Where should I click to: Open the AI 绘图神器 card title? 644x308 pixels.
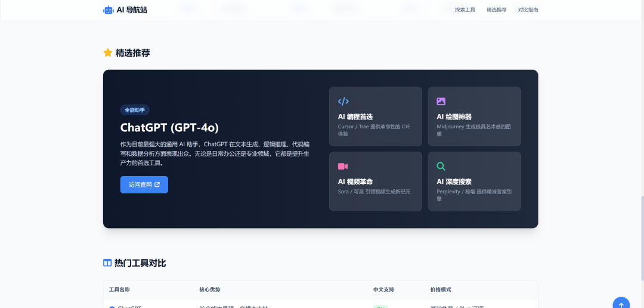pyautogui.click(x=454, y=117)
